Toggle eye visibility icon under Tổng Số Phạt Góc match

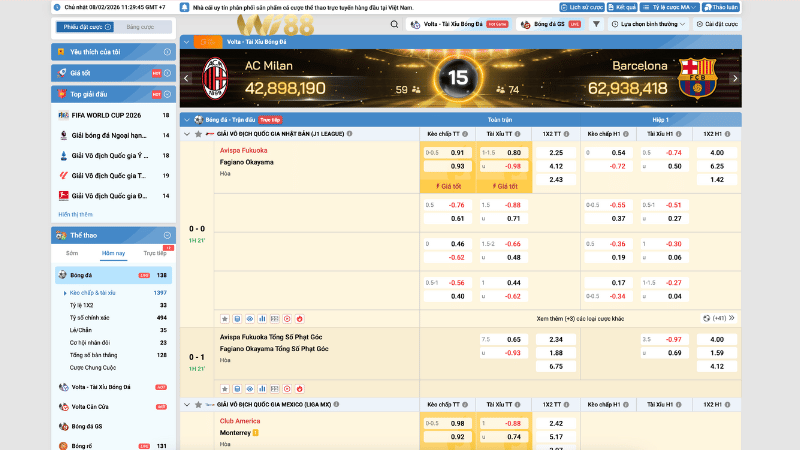tap(249, 389)
